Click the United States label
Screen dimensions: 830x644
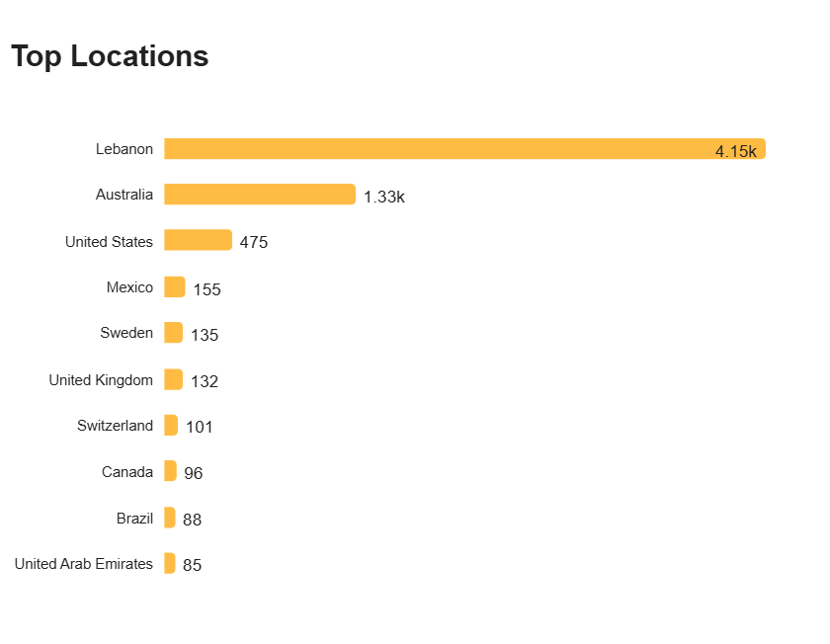coord(109,242)
